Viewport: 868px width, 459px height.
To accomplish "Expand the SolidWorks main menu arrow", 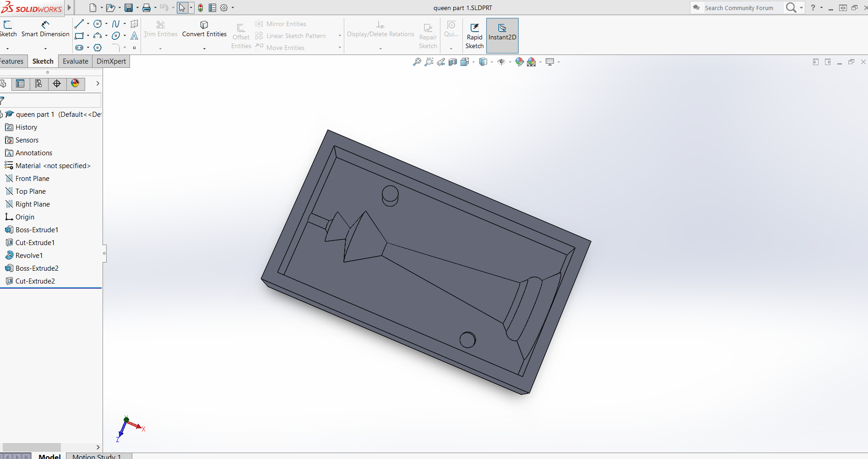I will pos(69,8).
